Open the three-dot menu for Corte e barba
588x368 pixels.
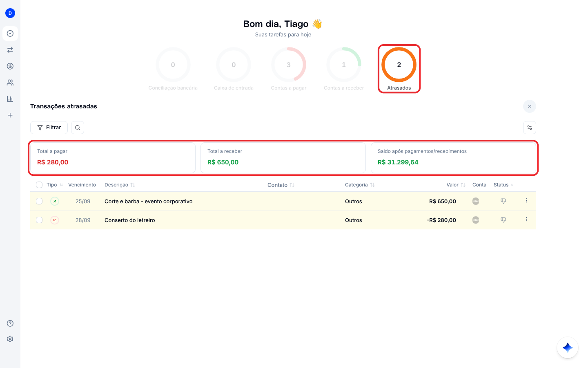[x=526, y=200]
